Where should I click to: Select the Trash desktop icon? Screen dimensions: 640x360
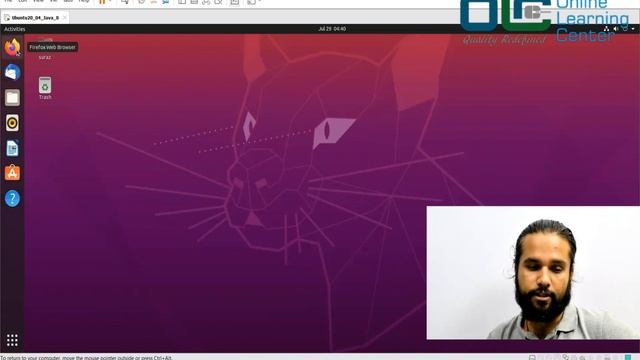point(45,88)
